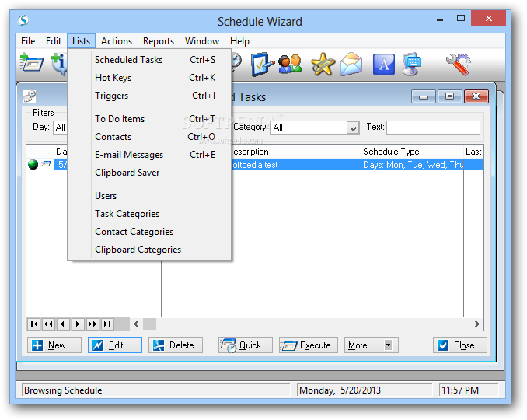Choose E-mail Messages menu entry
This screenshot has height=420, width=527.
click(x=149, y=155)
